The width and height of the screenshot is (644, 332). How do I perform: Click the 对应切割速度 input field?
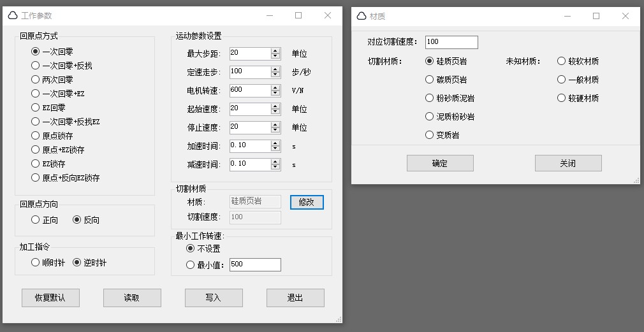pos(451,42)
